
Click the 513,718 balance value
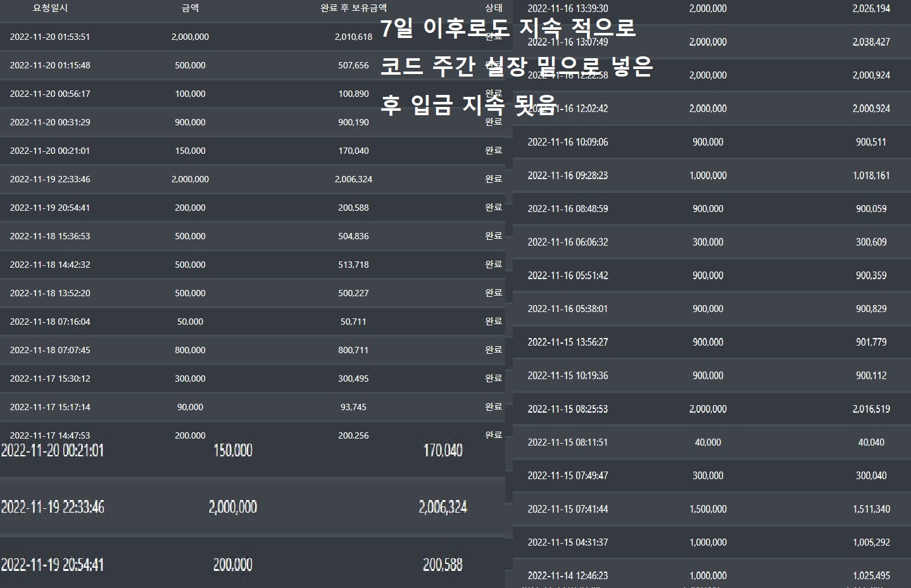click(353, 265)
